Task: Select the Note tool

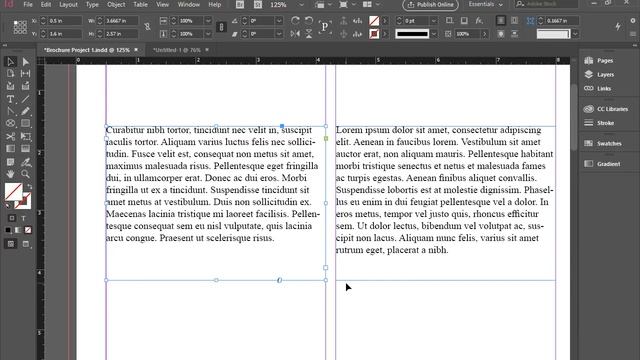Action: [x=10, y=162]
